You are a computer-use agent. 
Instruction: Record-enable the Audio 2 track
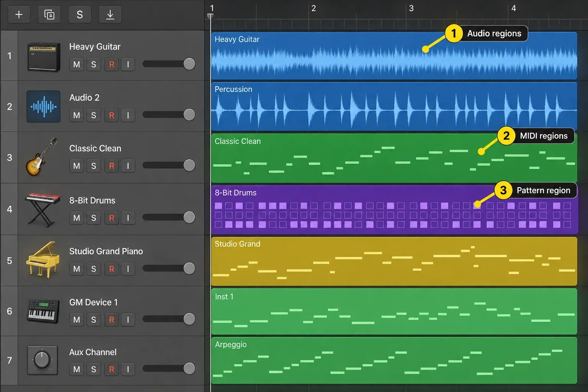(x=111, y=115)
